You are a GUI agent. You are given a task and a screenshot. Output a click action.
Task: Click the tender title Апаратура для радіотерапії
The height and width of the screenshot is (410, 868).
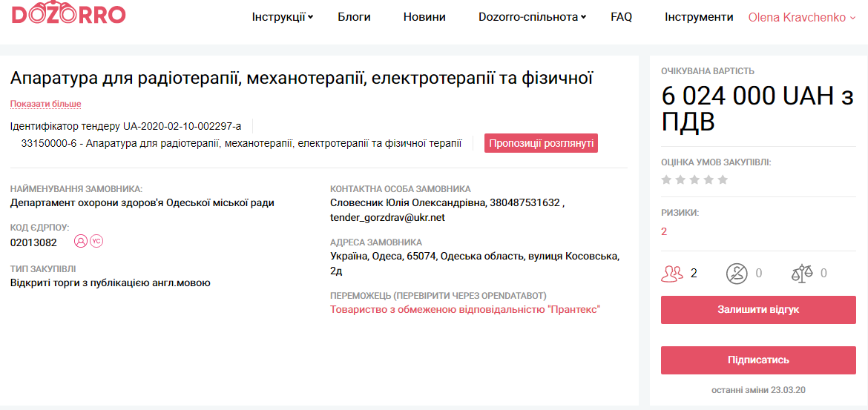pyautogui.click(x=302, y=78)
